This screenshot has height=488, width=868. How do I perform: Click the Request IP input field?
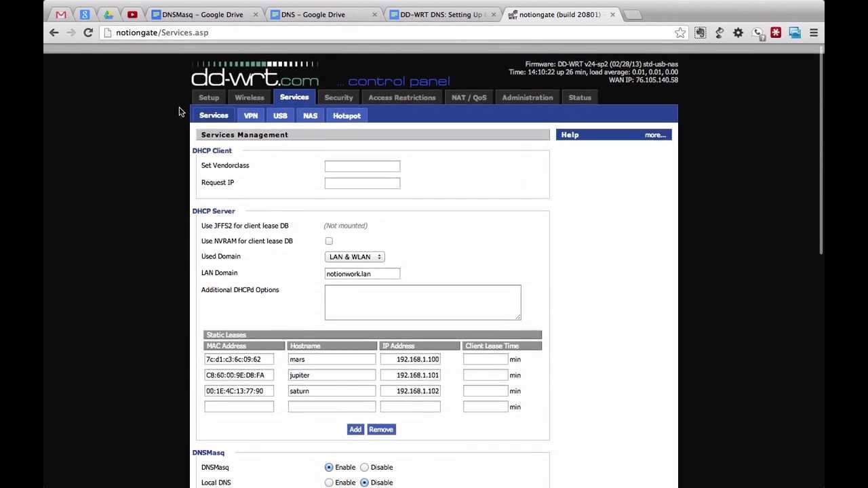pos(362,183)
